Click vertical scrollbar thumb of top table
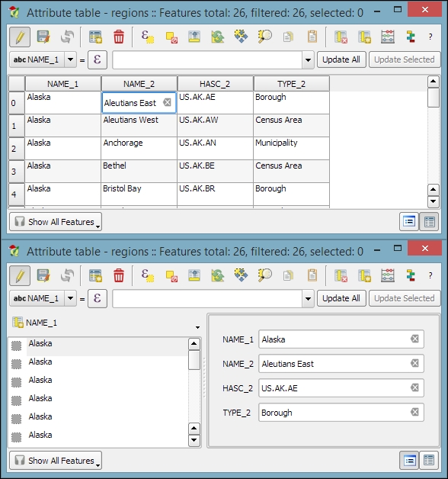448x479 pixels. [433, 98]
